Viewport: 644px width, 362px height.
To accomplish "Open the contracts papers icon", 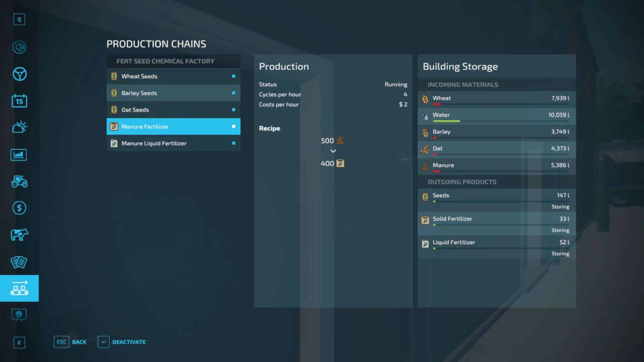I will [19, 262].
